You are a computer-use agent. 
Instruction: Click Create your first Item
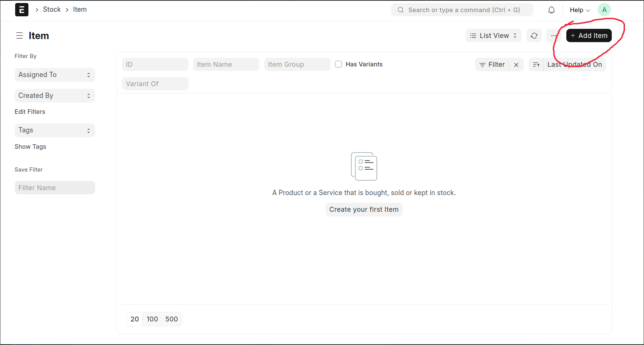pos(364,210)
